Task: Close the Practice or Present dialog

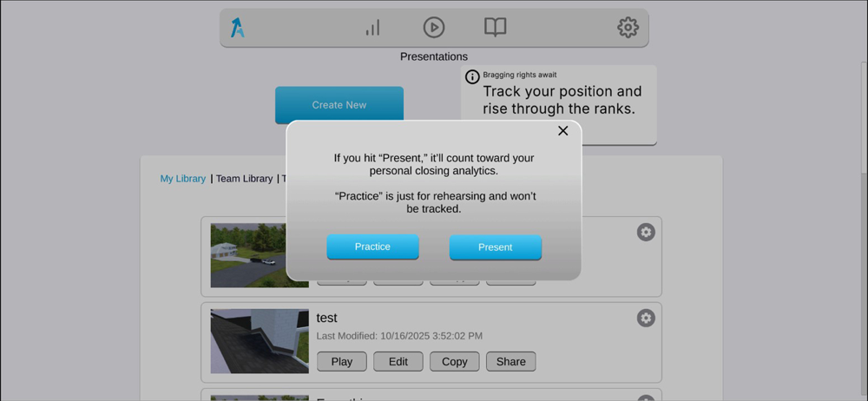Action: [563, 131]
